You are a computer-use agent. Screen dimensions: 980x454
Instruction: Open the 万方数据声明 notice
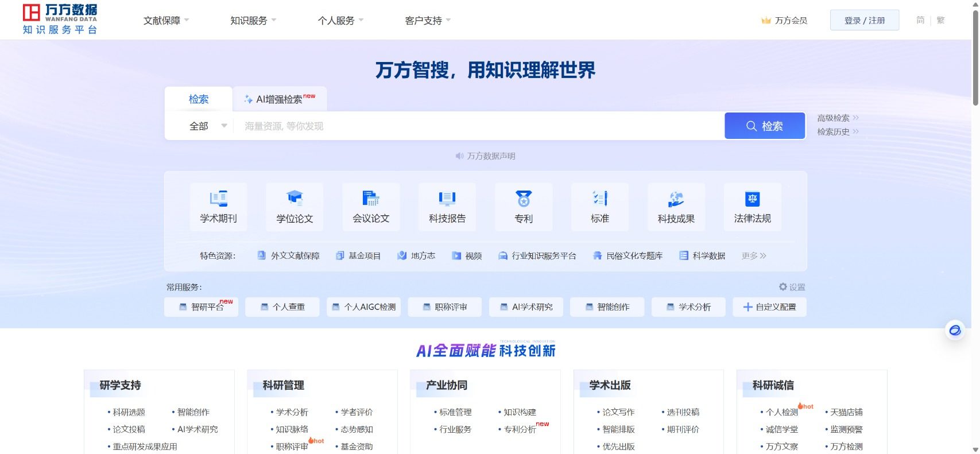[491, 156]
